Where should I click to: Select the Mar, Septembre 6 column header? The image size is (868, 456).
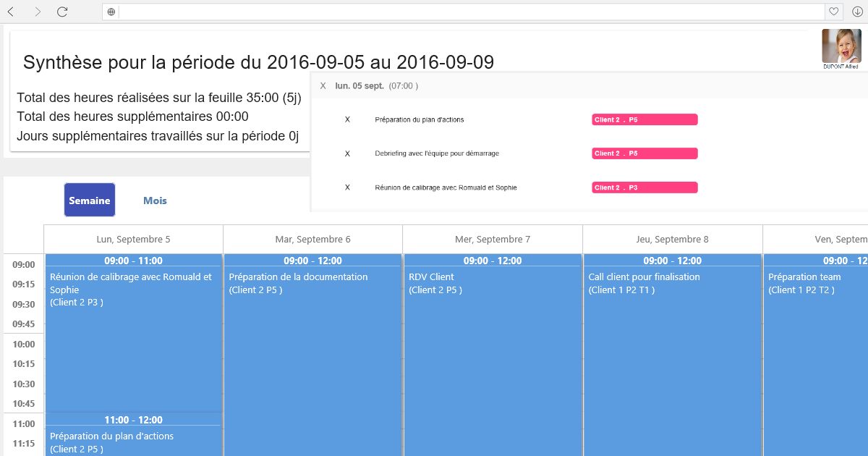pos(313,239)
